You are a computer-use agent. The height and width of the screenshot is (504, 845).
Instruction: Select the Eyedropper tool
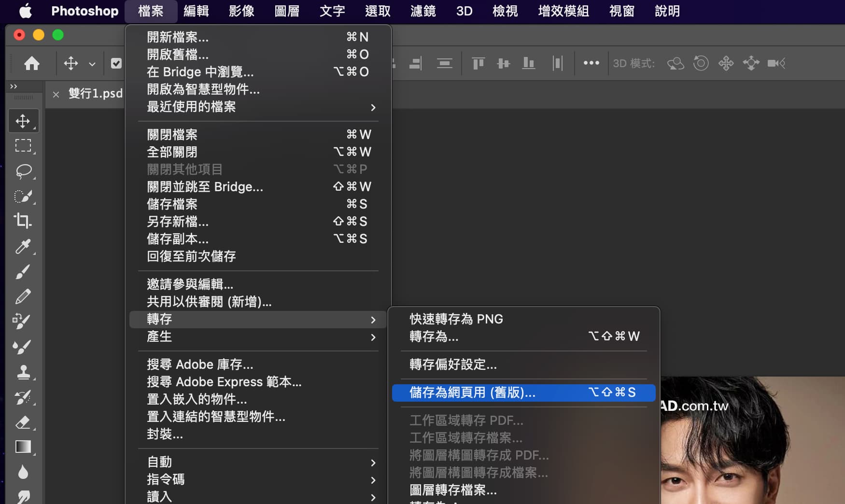[x=23, y=246]
